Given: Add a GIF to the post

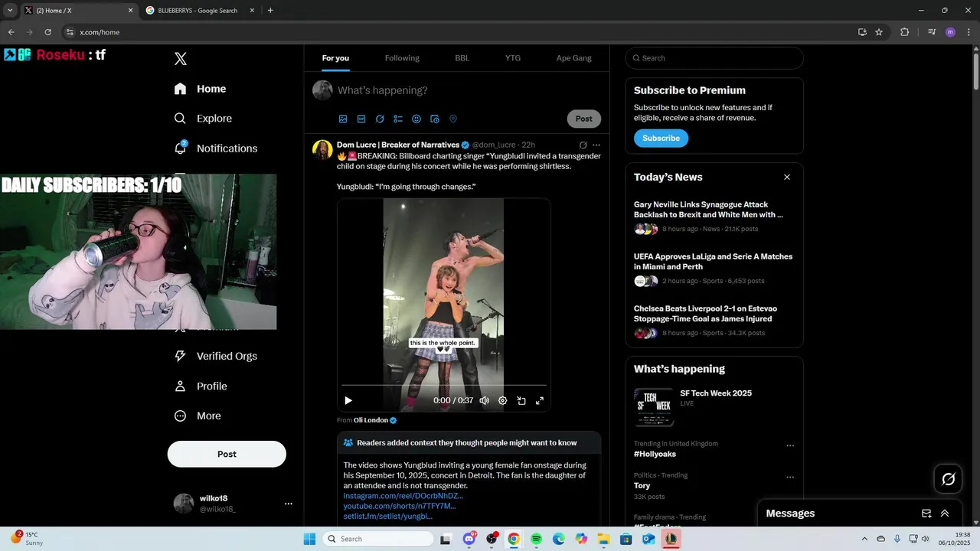Looking at the screenshot, I should click(x=361, y=119).
